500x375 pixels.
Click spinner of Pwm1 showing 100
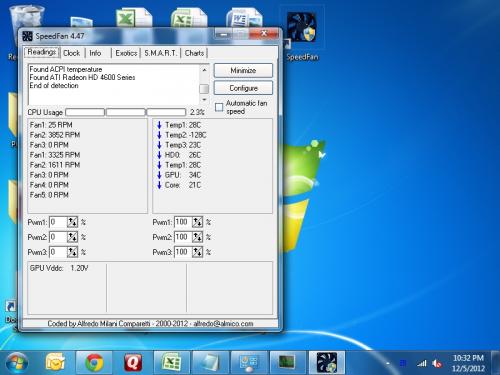[197, 222]
